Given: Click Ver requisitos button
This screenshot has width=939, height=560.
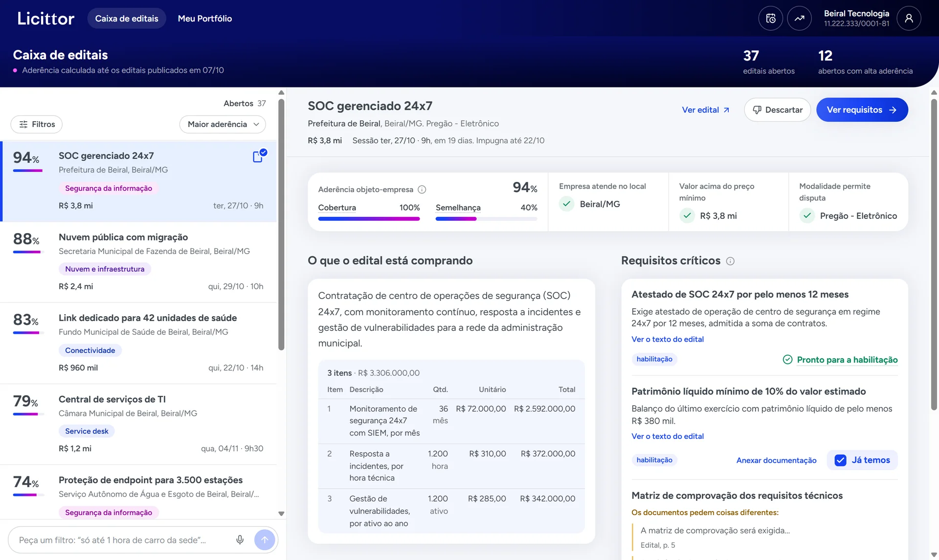Looking at the screenshot, I should (862, 110).
